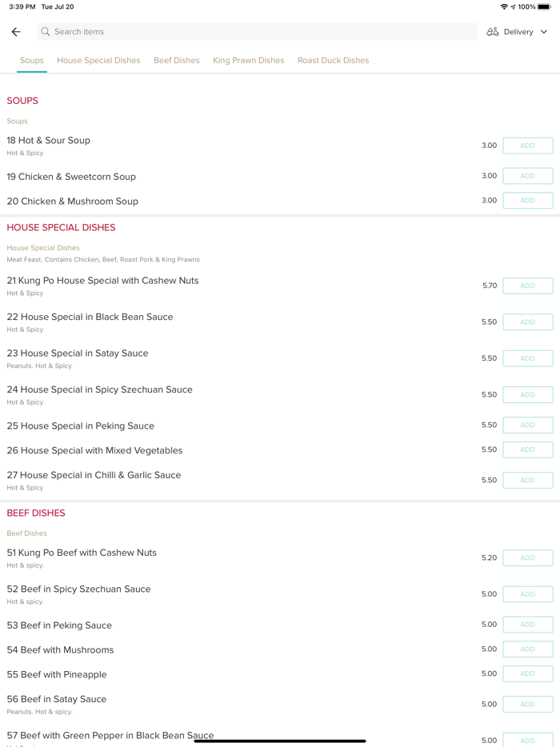Open the House Special Dishes tab
Image resolution: width=560 pixels, height=747 pixels.
pyautogui.click(x=98, y=61)
